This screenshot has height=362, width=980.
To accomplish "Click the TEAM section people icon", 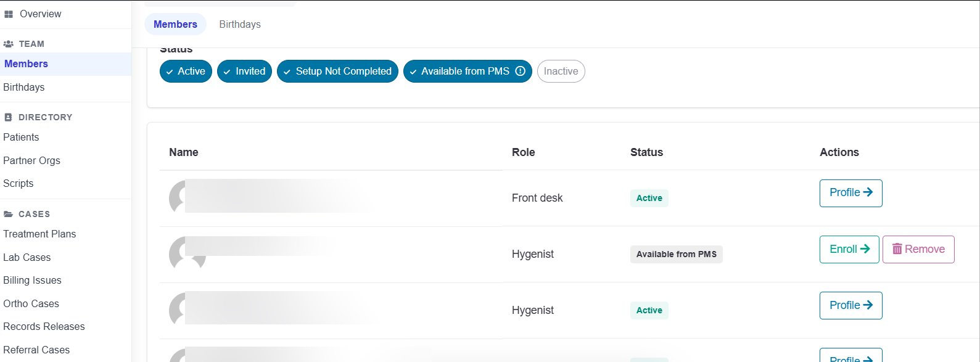I will click(9, 44).
